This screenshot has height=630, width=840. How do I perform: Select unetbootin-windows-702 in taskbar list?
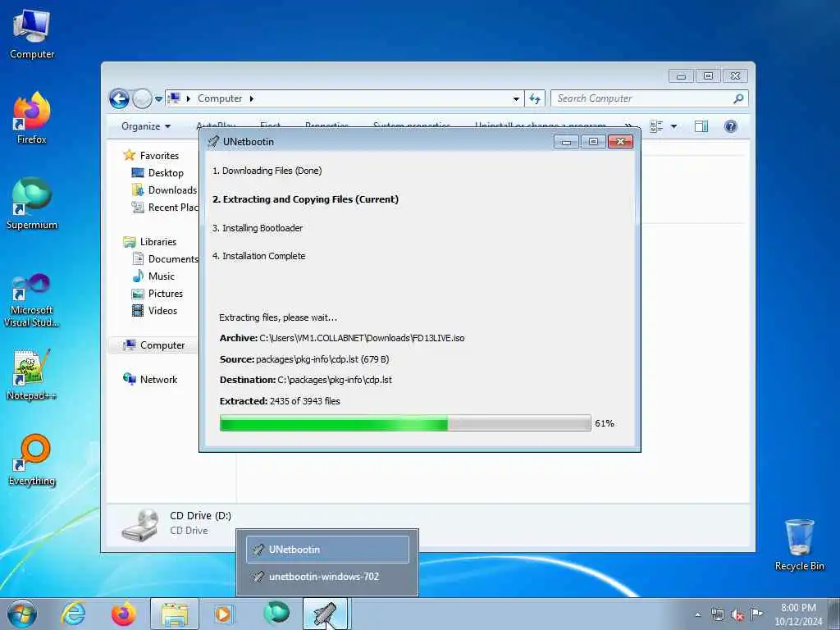pos(327,577)
